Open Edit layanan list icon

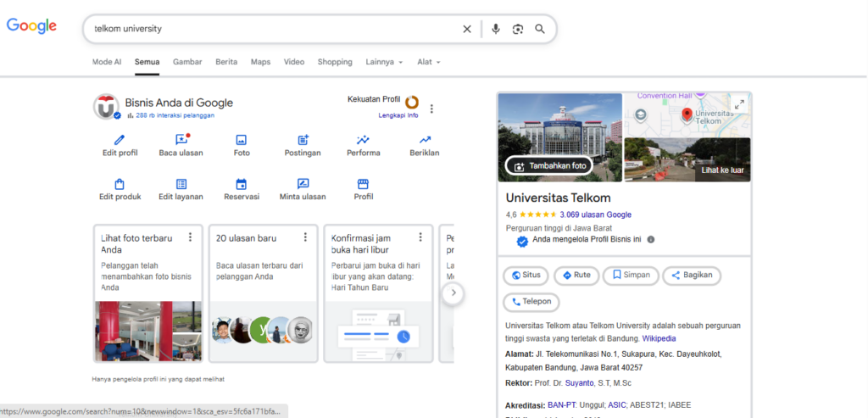coord(181,184)
